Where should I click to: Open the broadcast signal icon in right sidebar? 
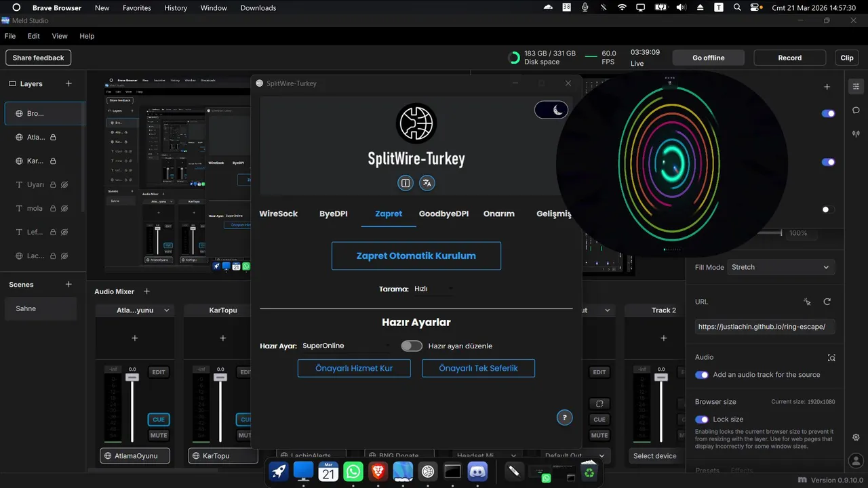pos(856,134)
